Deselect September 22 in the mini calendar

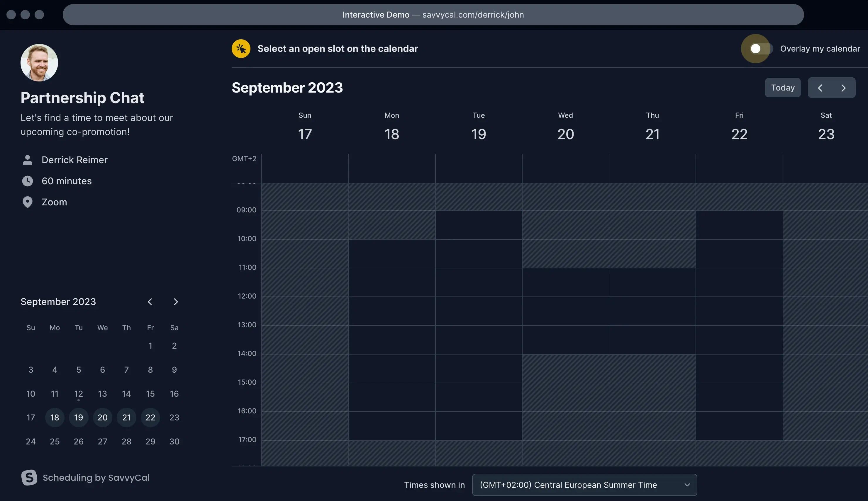[150, 418]
